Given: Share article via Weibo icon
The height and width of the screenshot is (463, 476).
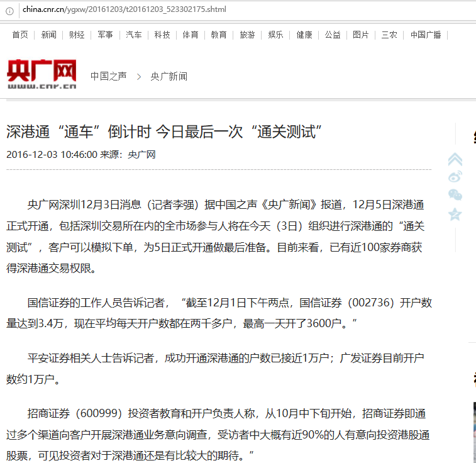Looking at the screenshot, I should click(x=455, y=176).
